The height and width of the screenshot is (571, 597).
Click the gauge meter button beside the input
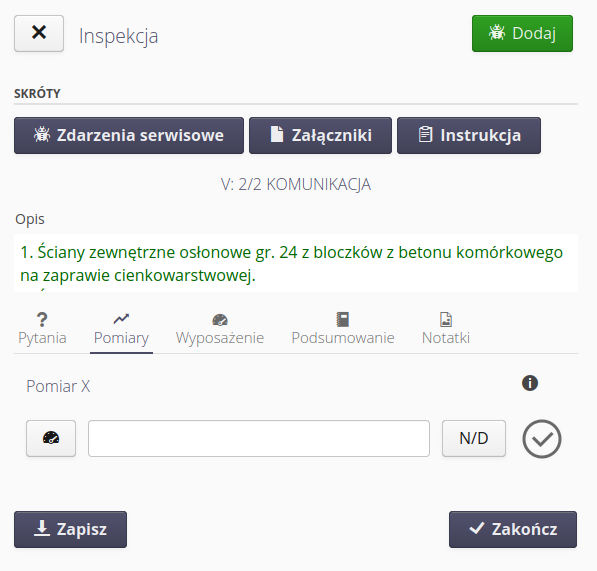pos(51,439)
